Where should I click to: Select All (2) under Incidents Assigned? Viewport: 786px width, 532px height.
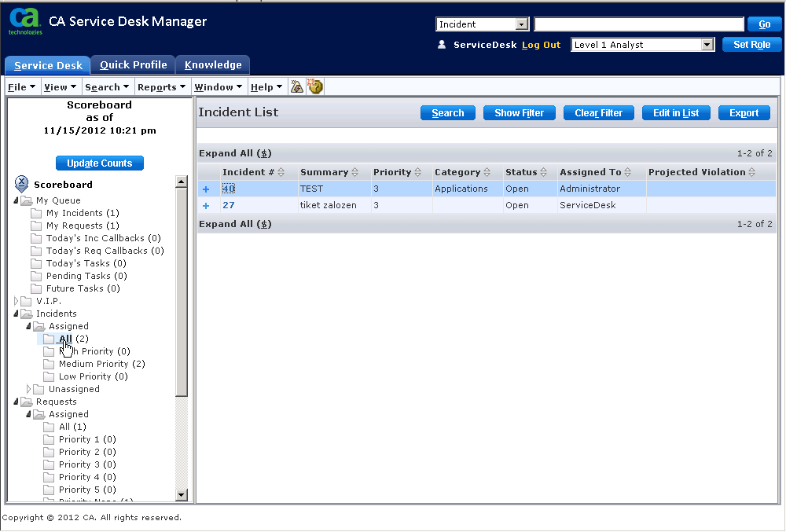pos(74,339)
